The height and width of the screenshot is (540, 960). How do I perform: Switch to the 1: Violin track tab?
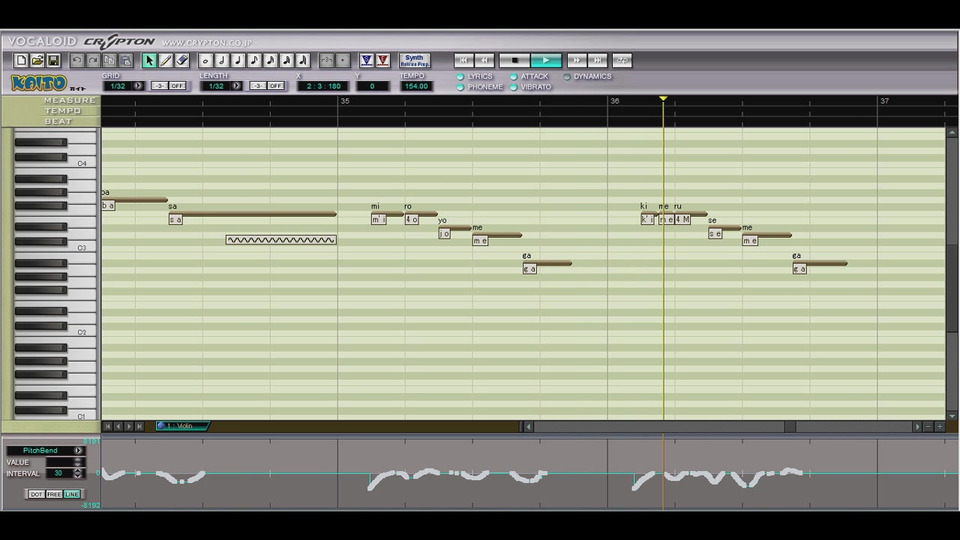coord(181,426)
